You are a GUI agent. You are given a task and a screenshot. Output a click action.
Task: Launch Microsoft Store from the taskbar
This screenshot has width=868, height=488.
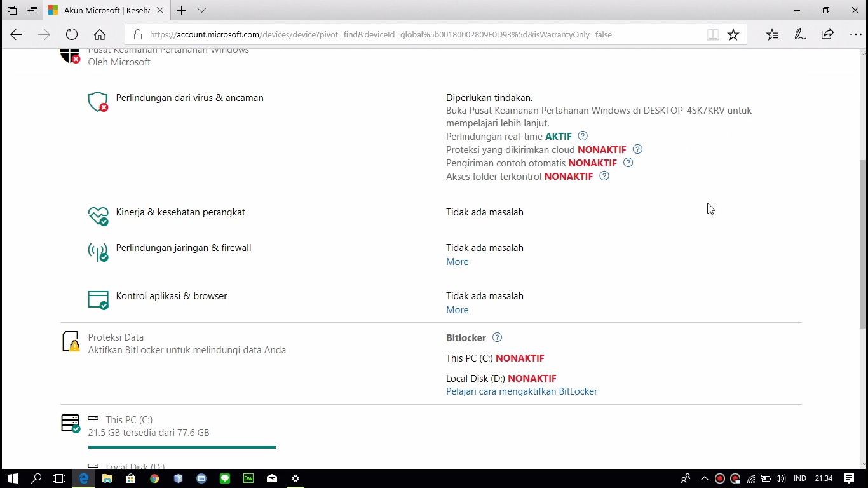tap(131, 478)
